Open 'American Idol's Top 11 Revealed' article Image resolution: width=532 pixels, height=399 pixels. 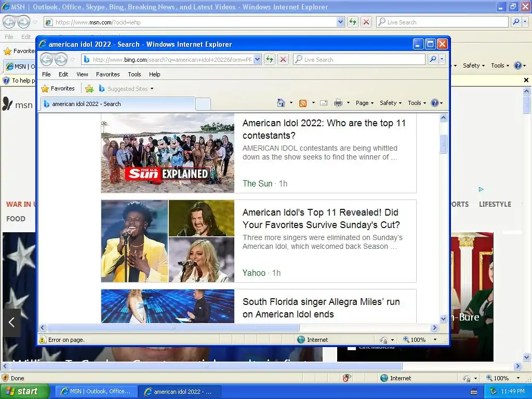point(321,219)
